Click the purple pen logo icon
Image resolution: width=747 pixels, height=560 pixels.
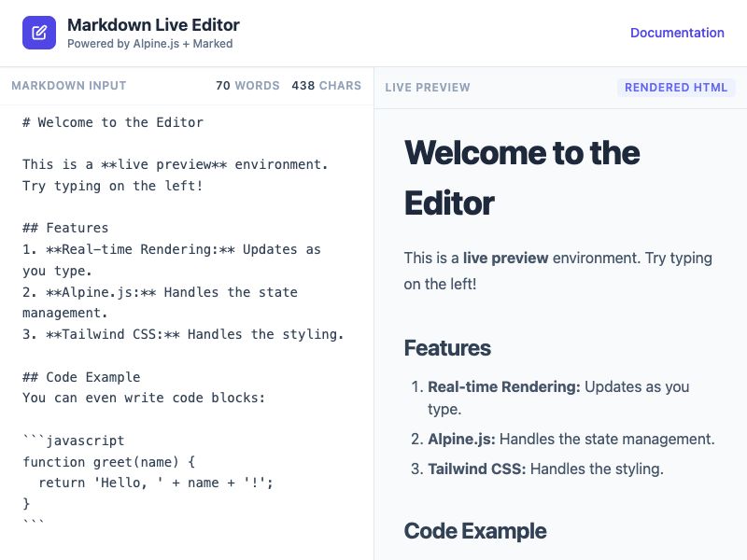click(37, 32)
